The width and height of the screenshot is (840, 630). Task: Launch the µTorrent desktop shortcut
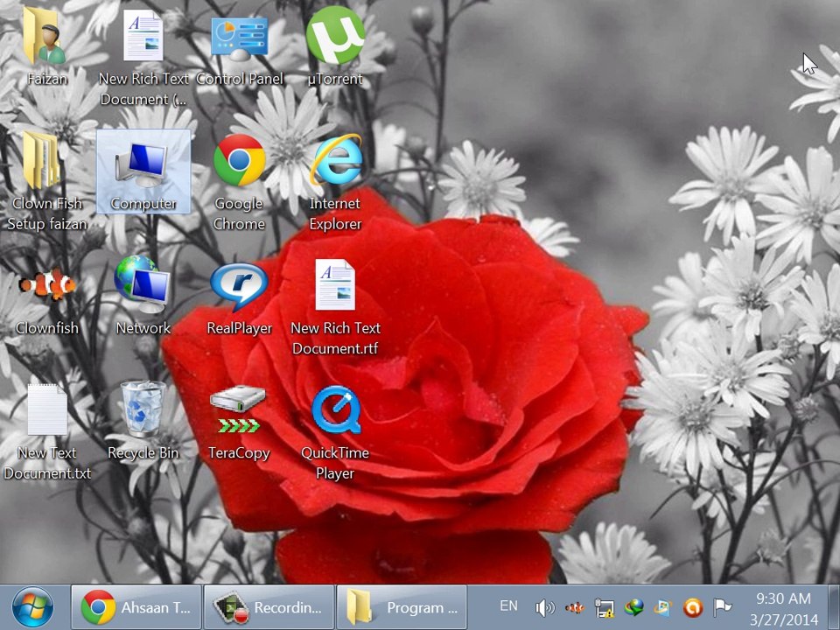click(x=335, y=48)
